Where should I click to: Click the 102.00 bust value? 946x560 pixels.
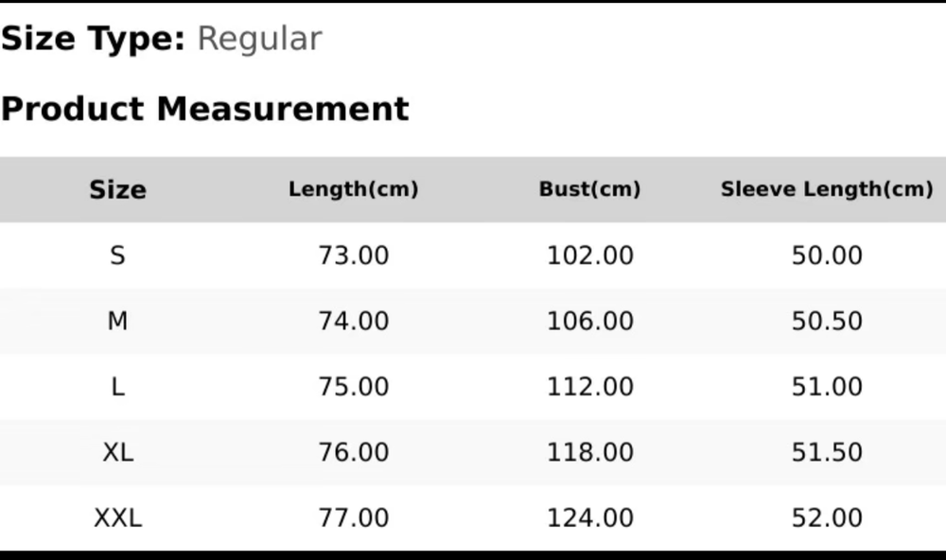pyautogui.click(x=589, y=255)
